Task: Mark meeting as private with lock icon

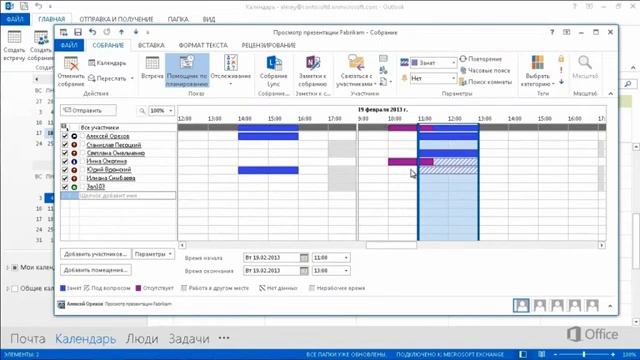Action: click(x=561, y=59)
